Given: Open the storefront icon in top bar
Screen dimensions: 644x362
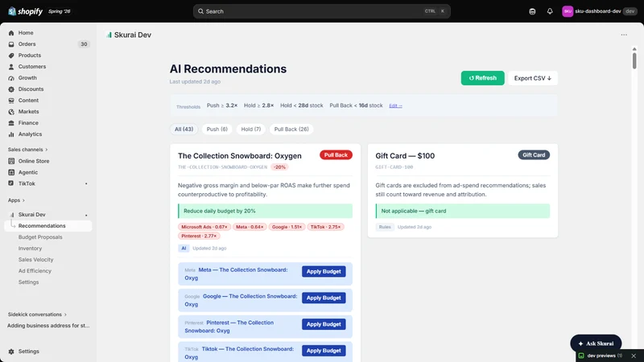Looking at the screenshot, I should tap(532, 11).
